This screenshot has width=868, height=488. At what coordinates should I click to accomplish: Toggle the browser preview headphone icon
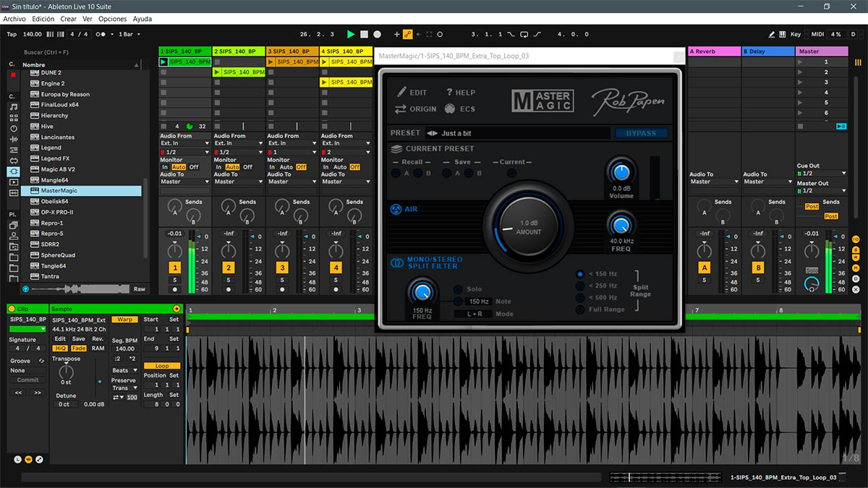pyautogui.click(x=26, y=288)
